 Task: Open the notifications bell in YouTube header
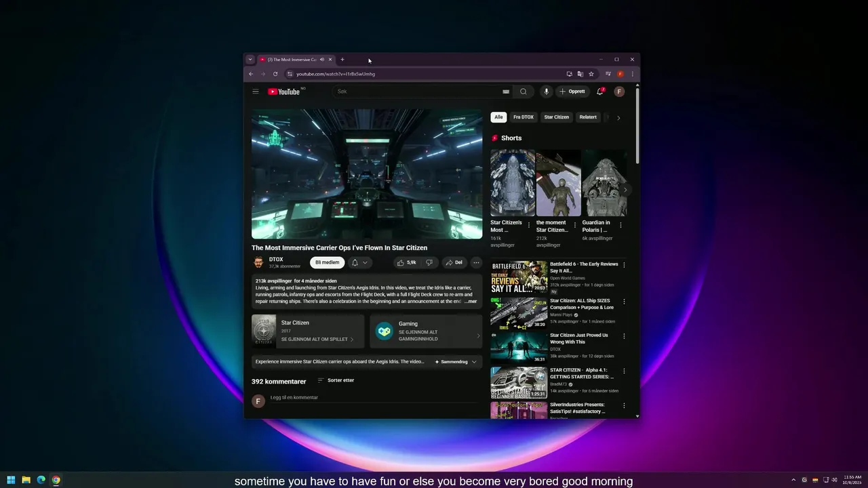(x=600, y=91)
